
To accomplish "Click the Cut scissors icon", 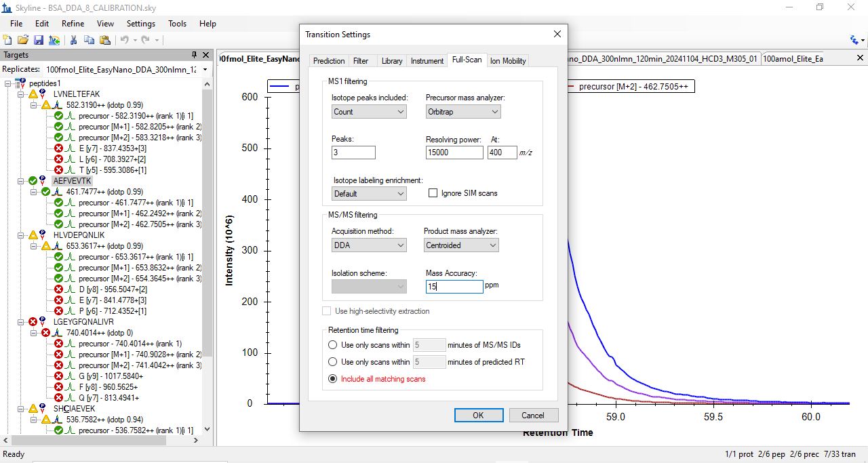I will click(x=73, y=40).
